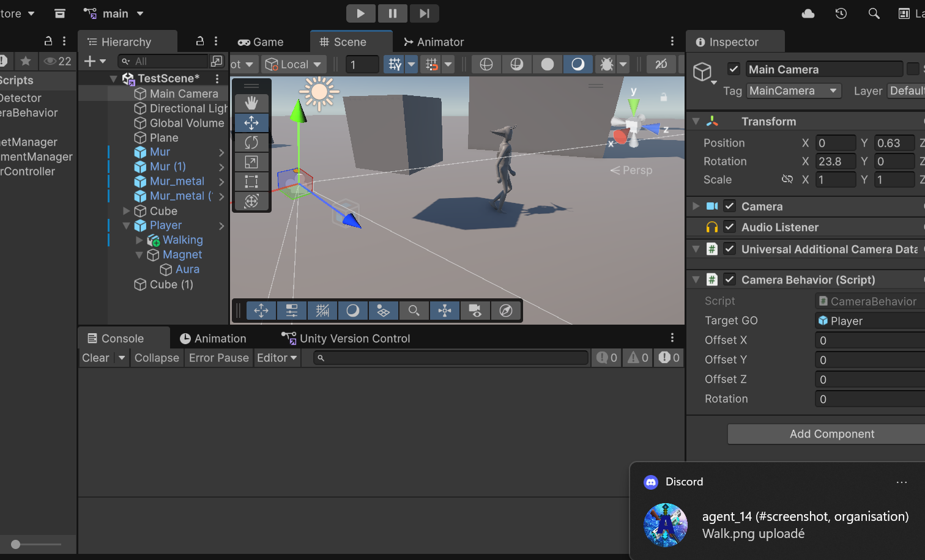This screenshot has height=560, width=925.
Task: Toggle the orientation gizmo lock
Action: click(664, 97)
